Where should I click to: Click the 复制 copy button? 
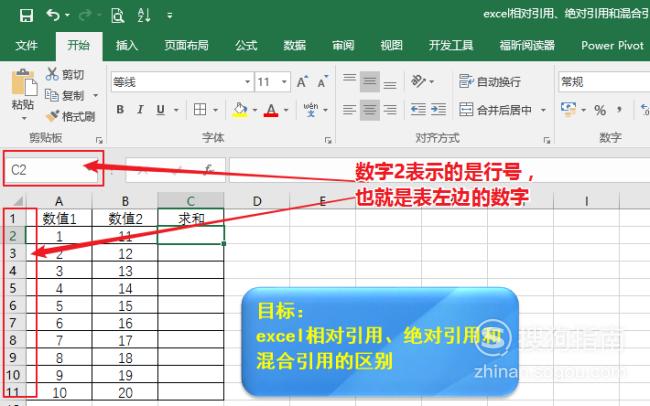click(65, 95)
